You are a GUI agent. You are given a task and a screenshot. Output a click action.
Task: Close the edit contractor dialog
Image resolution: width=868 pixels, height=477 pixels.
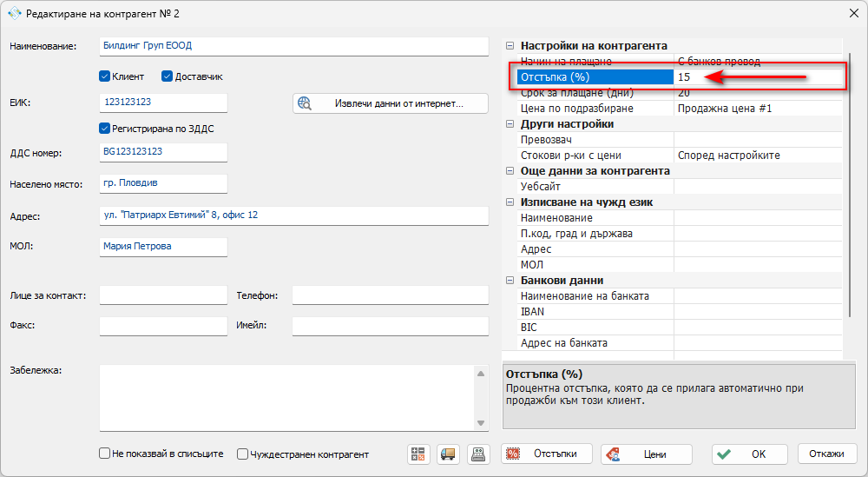tap(853, 13)
